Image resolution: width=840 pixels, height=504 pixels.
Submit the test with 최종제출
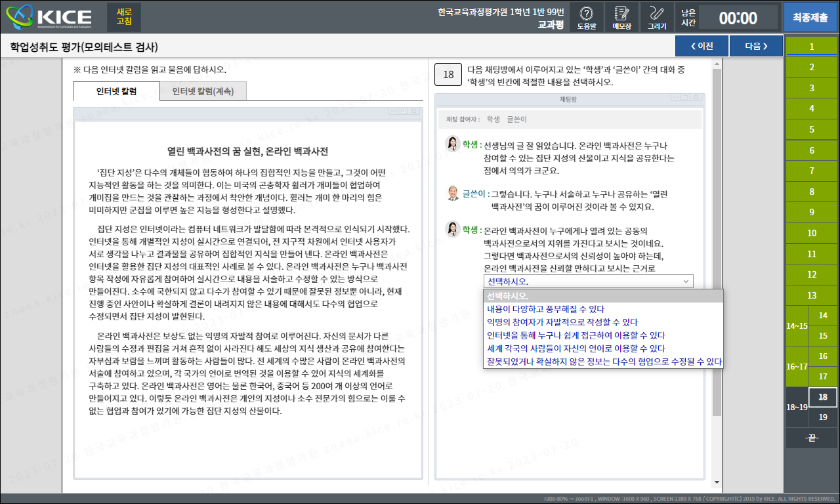coord(810,17)
